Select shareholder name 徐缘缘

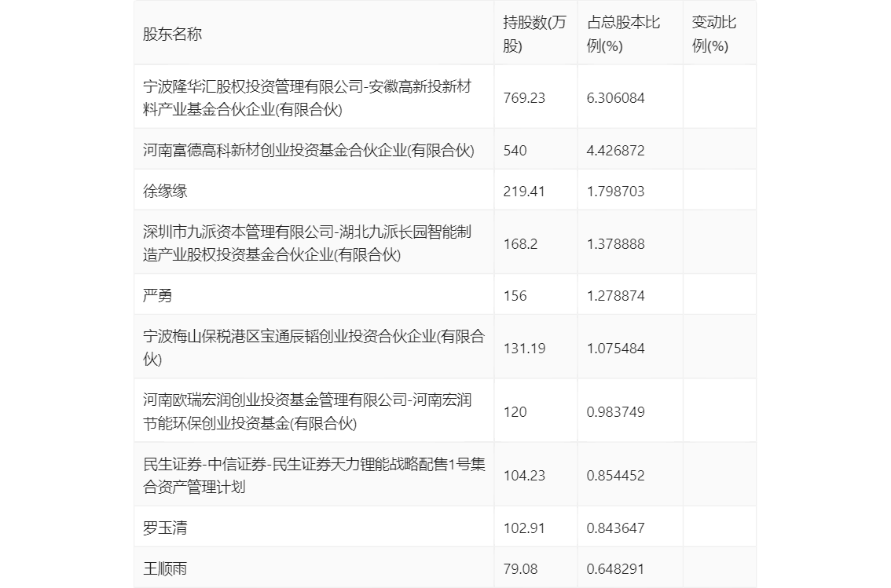(x=165, y=192)
